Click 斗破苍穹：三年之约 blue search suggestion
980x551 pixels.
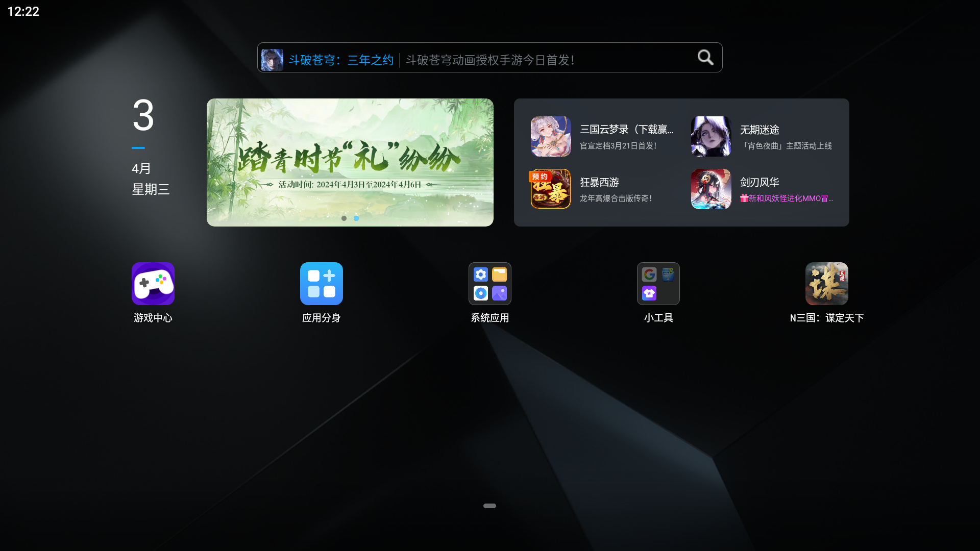341,60
